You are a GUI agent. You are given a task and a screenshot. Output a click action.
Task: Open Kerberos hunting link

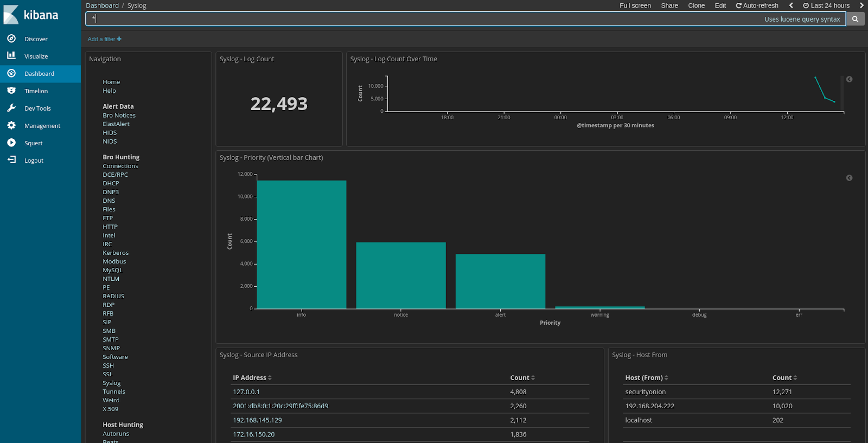[116, 253]
